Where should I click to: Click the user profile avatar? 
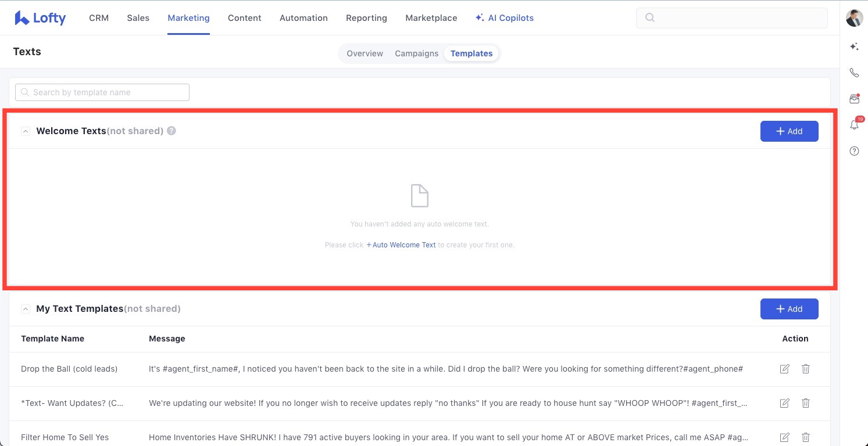pyautogui.click(x=854, y=18)
